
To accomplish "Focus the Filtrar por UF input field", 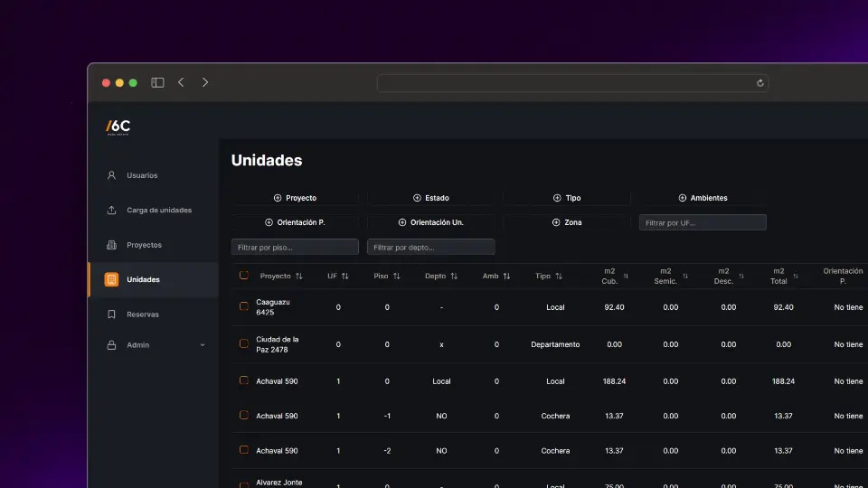I will [703, 222].
